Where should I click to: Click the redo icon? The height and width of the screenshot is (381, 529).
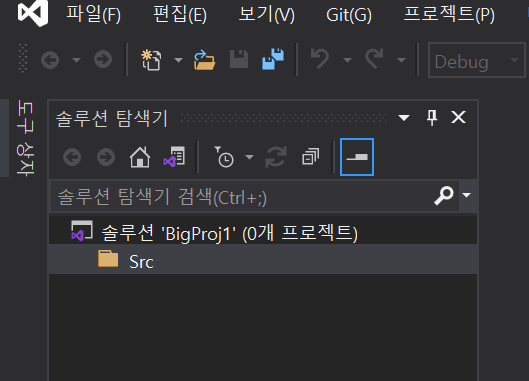click(374, 58)
